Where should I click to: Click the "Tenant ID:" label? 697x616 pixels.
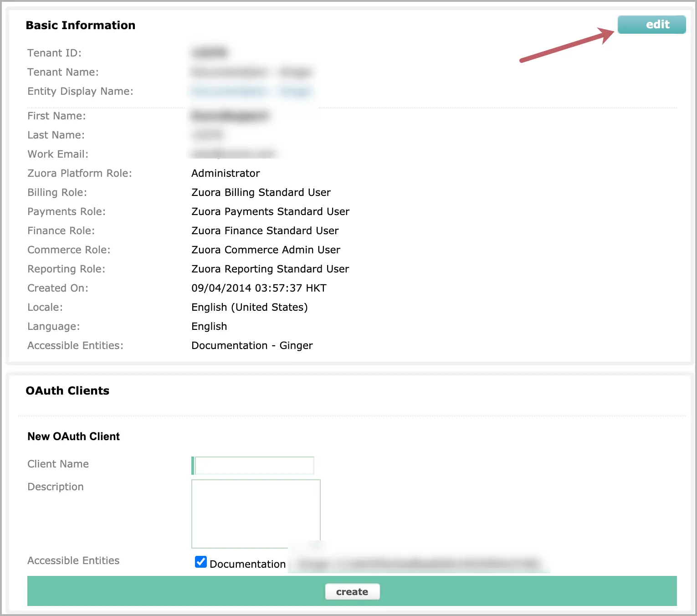tap(54, 53)
